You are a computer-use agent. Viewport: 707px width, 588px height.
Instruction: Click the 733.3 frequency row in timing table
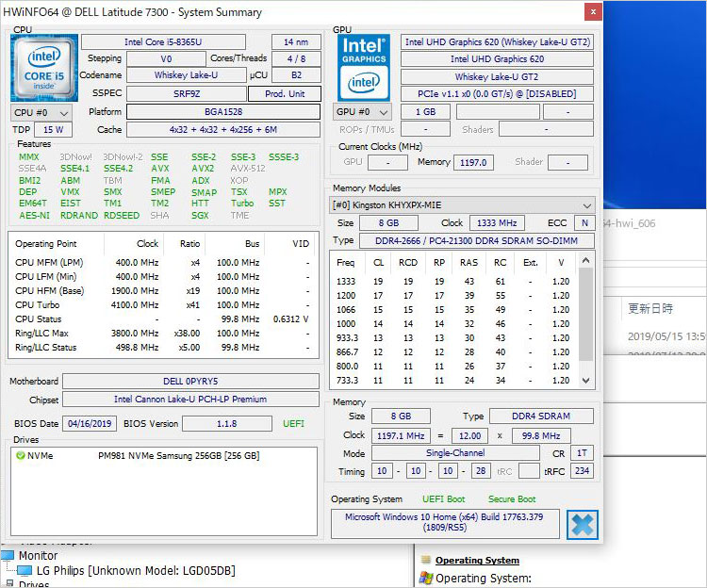pyautogui.click(x=453, y=381)
